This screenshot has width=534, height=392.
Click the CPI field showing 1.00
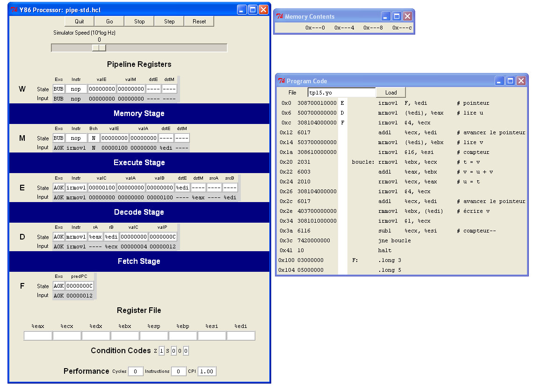tap(207, 371)
